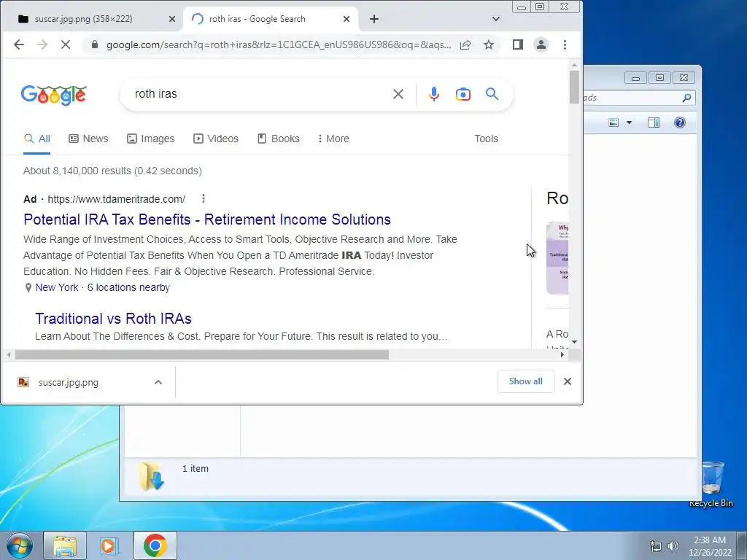
Task: Launch Windows Media Player from taskbar
Action: (109, 545)
